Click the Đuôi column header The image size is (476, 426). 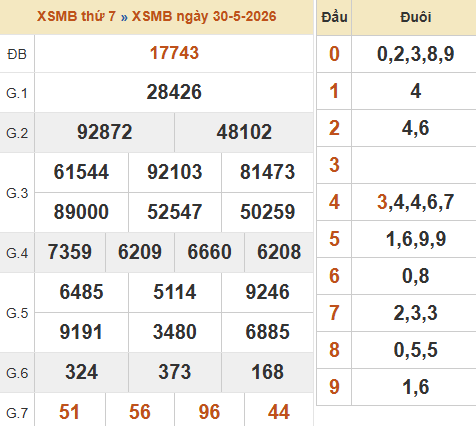(415, 17)
